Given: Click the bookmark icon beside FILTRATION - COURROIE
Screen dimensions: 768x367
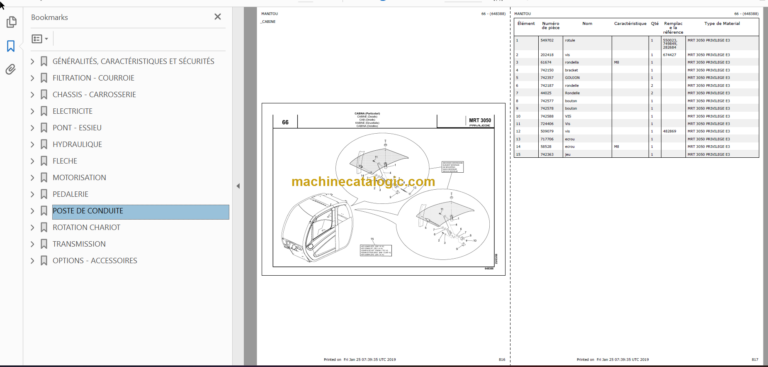Looking at the screenshot, I should (x=44, y=78).
